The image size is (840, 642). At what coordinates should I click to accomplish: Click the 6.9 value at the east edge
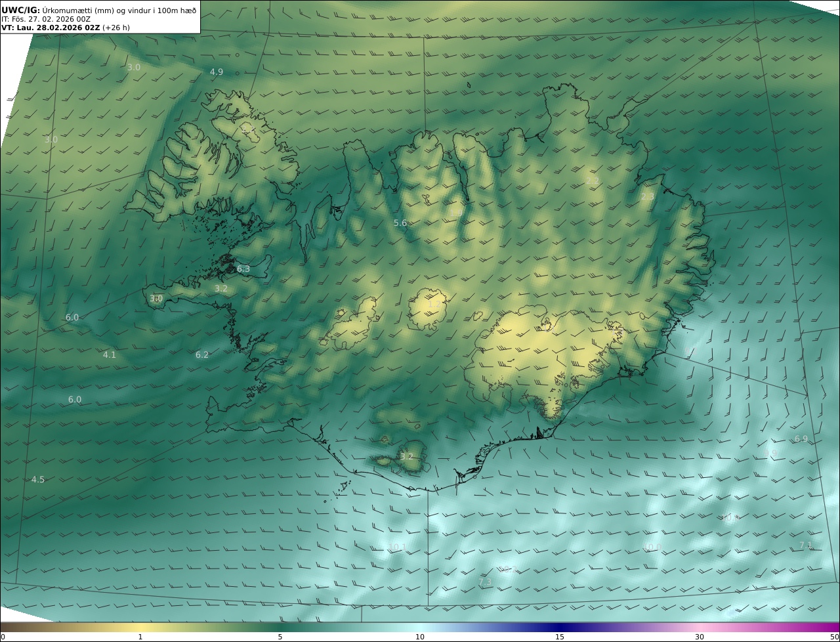(801, 439)
